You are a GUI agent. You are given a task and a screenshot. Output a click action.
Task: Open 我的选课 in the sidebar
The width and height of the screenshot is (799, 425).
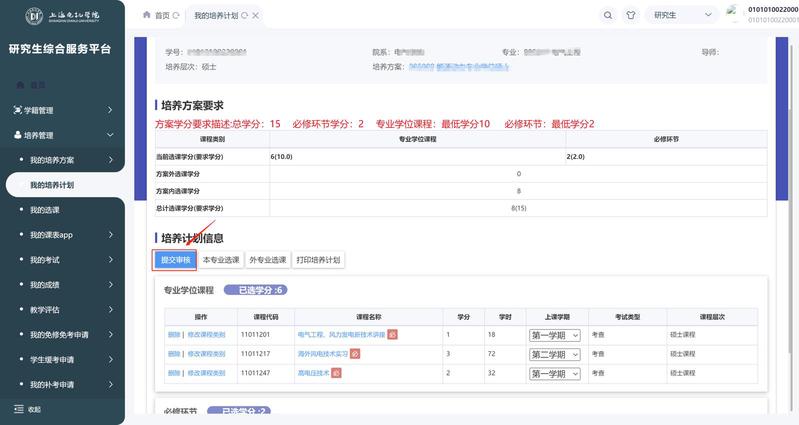(45, 210)
